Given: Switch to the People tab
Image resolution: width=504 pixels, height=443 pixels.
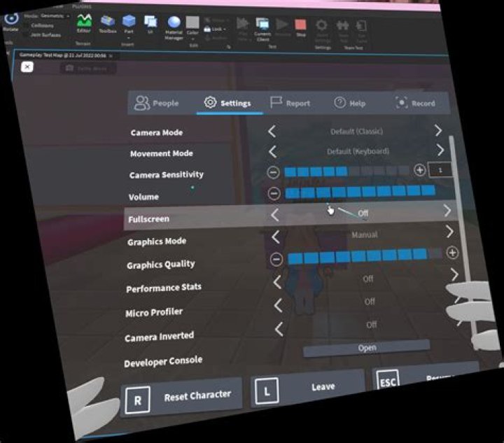Looking at the screenshot, I should click(157, 103).
